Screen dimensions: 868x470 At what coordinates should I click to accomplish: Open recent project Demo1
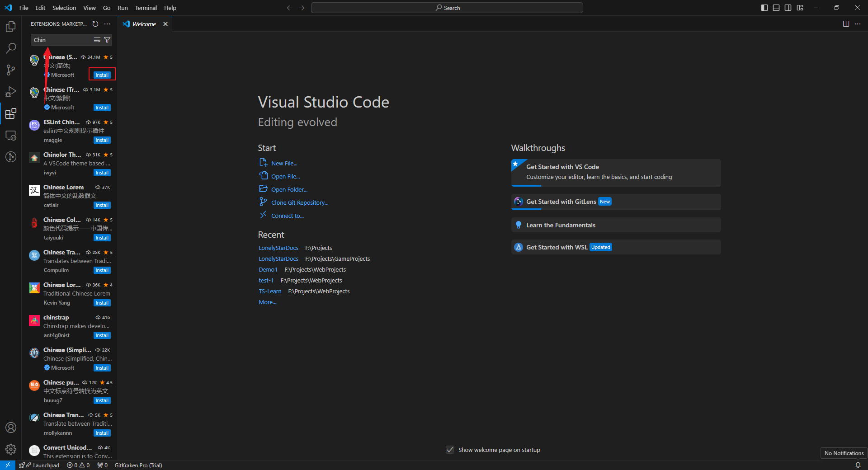point(268,269)
